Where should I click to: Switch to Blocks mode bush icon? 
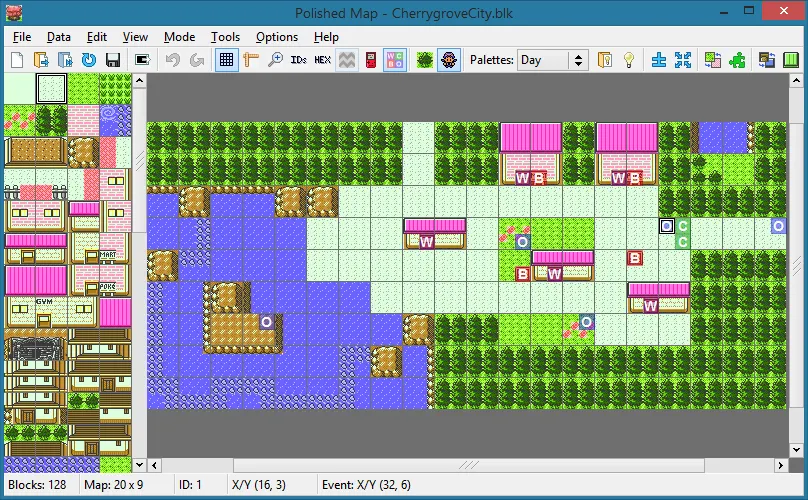425,60
